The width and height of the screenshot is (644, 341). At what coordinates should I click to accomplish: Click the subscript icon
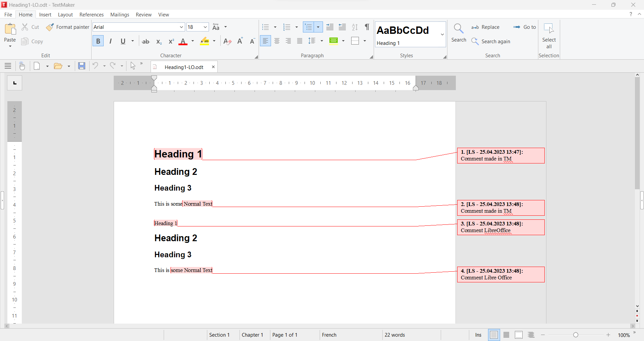point(159,42)
